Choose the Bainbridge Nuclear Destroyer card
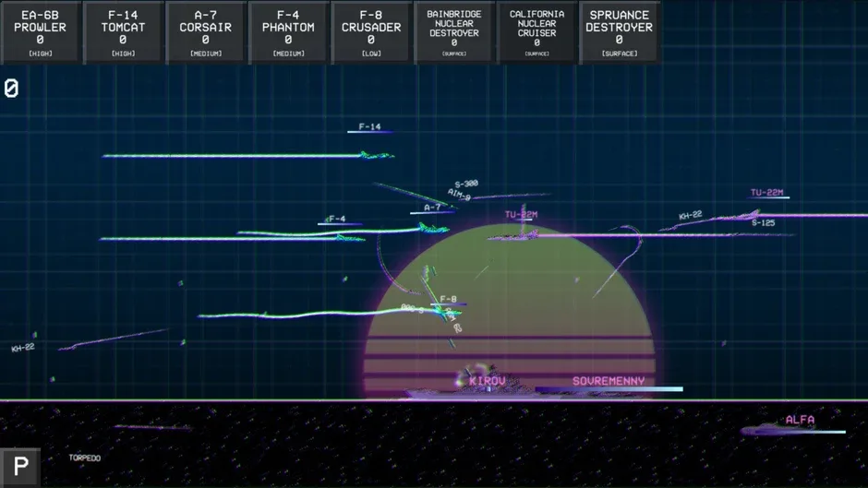This screenshot has width=868, height=488. pos(454,32)
